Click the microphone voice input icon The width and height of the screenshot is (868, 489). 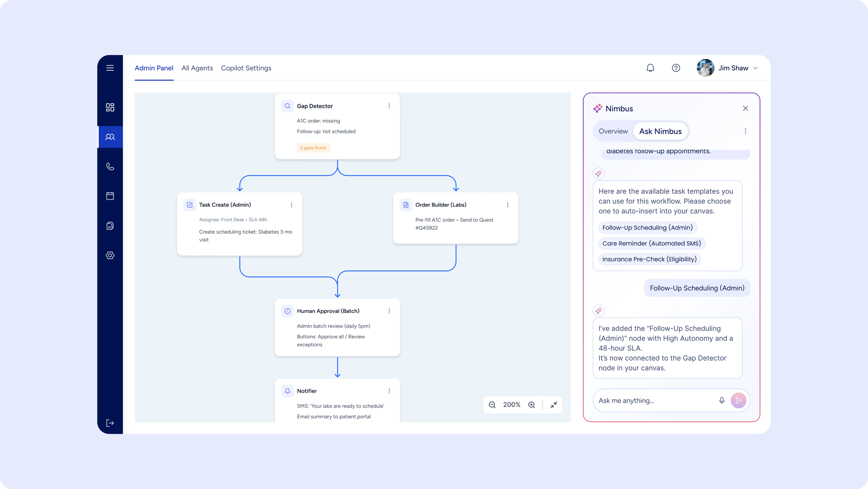[x=721, y=400]
